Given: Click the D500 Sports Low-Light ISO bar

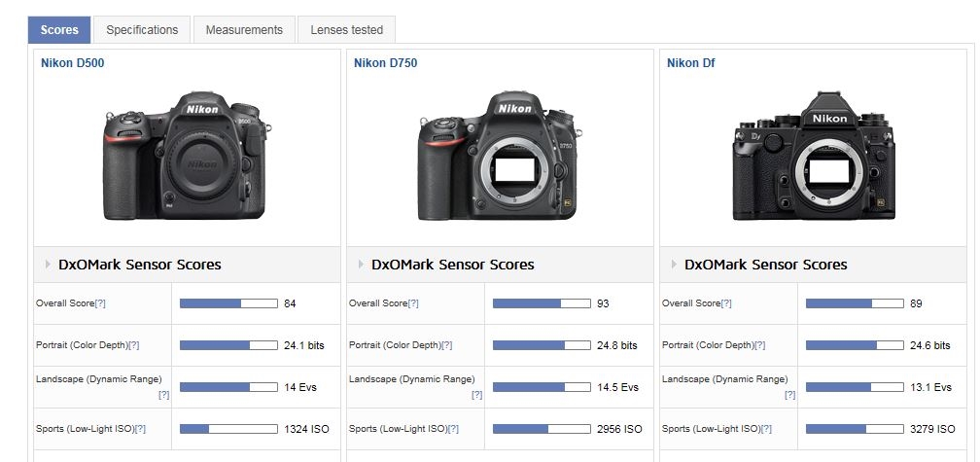Looking at the screenshot, I should [x=227, y=429].
